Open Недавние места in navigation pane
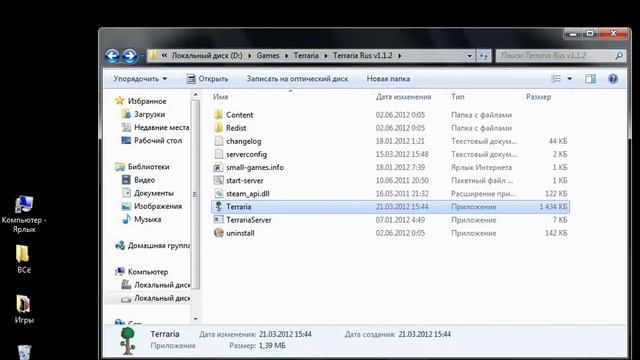 (162, 127)
